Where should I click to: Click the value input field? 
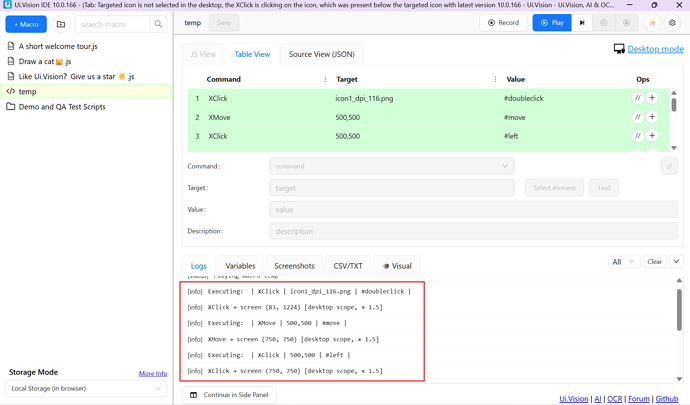(x=473, y=210)
